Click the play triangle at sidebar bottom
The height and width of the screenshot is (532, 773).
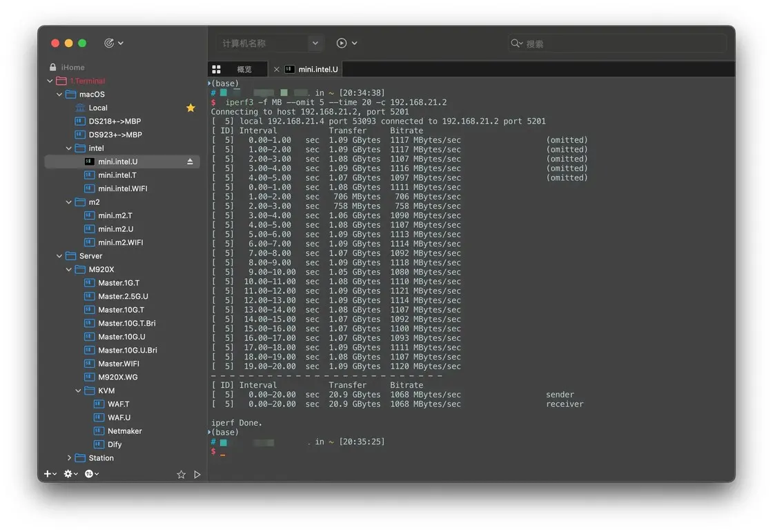(197, 474)
